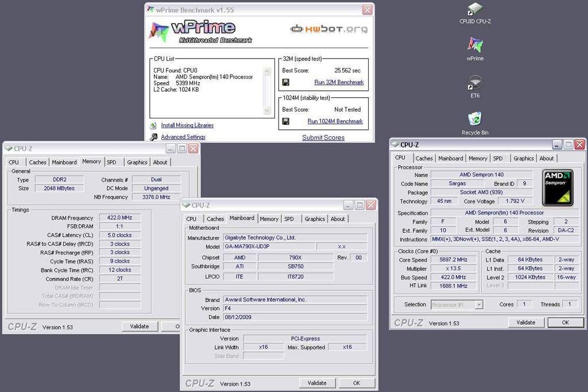Select the Caches tab in the Memory window
This screenshot has width=588, height=392.
click(37, 162)
